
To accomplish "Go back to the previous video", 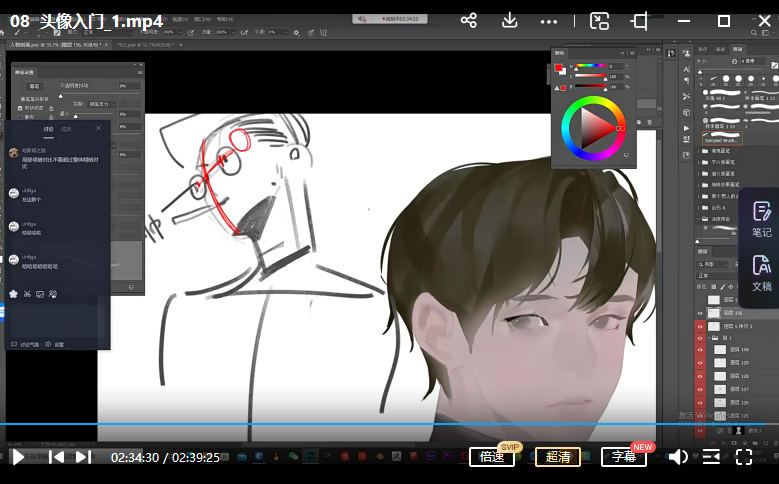I will [x=57, y=457].
